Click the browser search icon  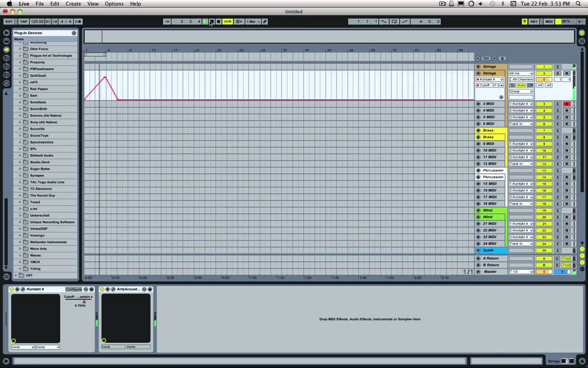[74, 33]
